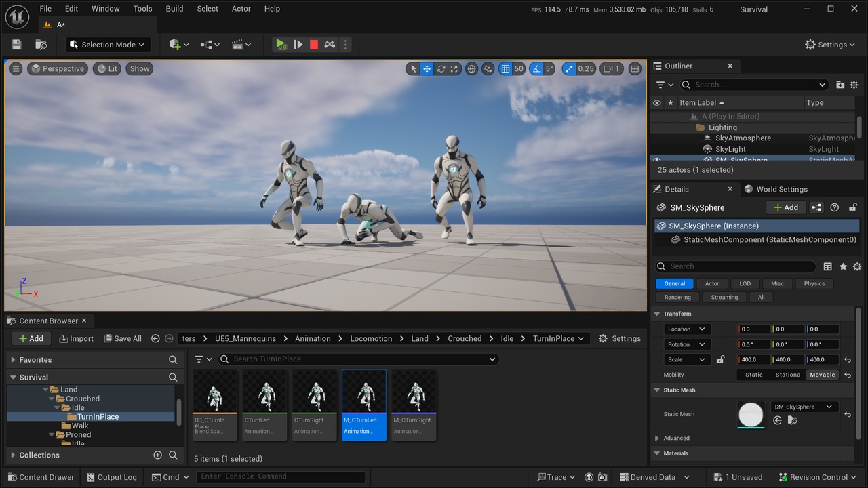Open the SM_SkySphere static mesh dropdown

pos(804,407)
